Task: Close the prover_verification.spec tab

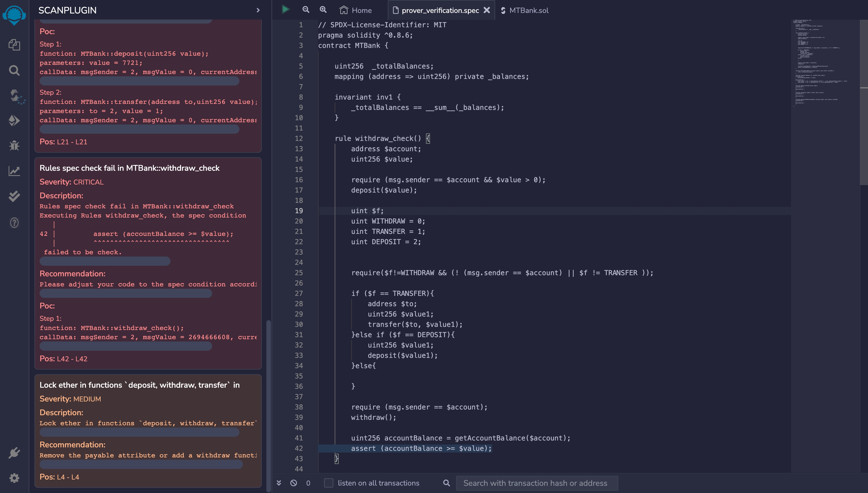Action: (x=487, y=10)
